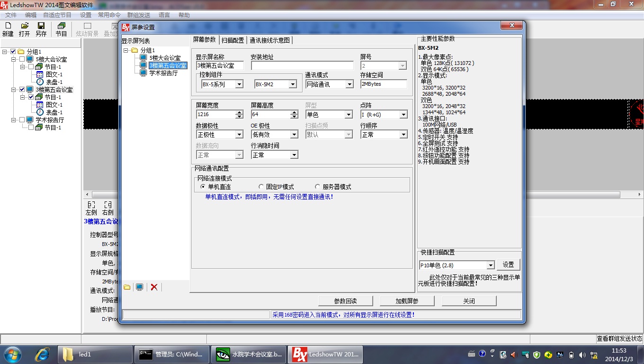Open Internet Explorer from the taskbar
Screen dimensions: 644x364
point(43,354)
